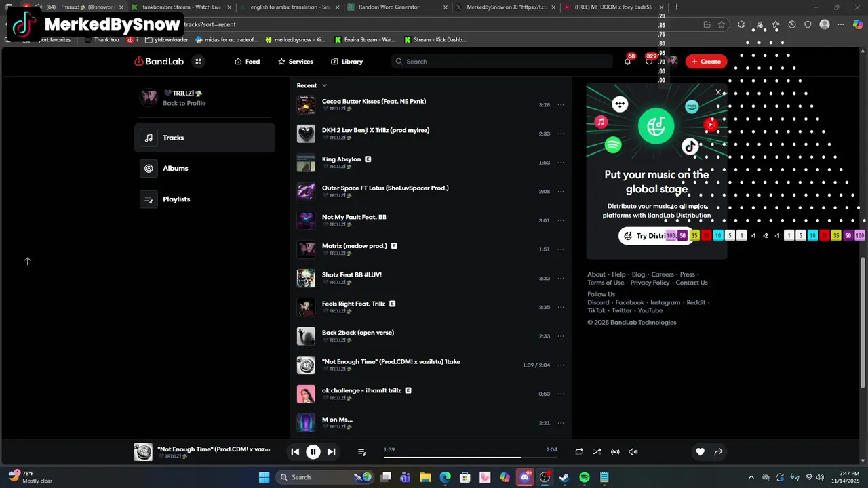Close the distribution promo card

pyautogui.click(x=718, y=92)
